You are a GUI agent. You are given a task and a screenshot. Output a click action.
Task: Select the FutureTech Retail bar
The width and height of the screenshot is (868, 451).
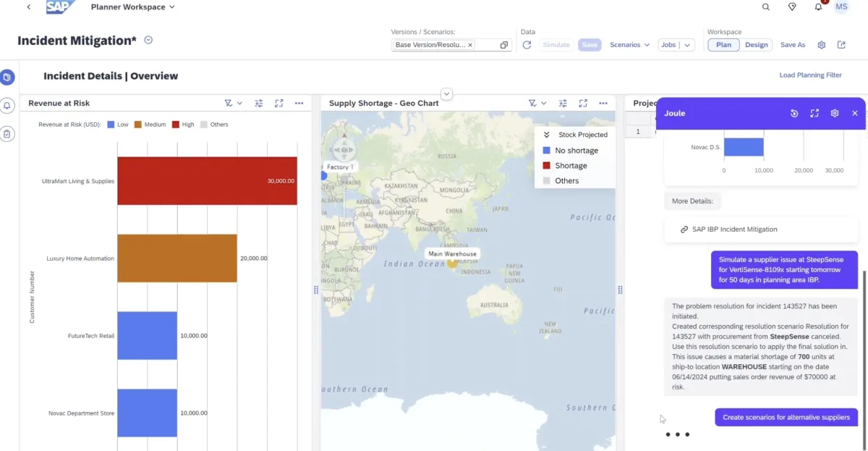(x=147, y=336)
